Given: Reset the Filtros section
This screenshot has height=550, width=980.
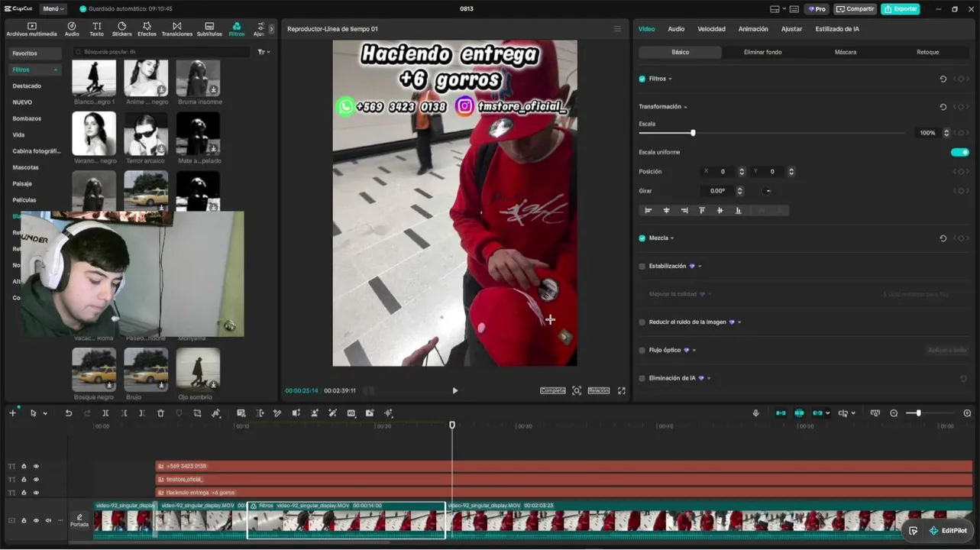Looking at the screenshot, I should click(943, 79).
